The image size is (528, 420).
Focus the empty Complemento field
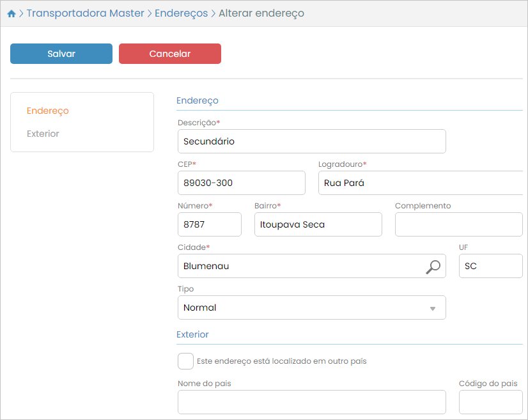pos(458,224)
